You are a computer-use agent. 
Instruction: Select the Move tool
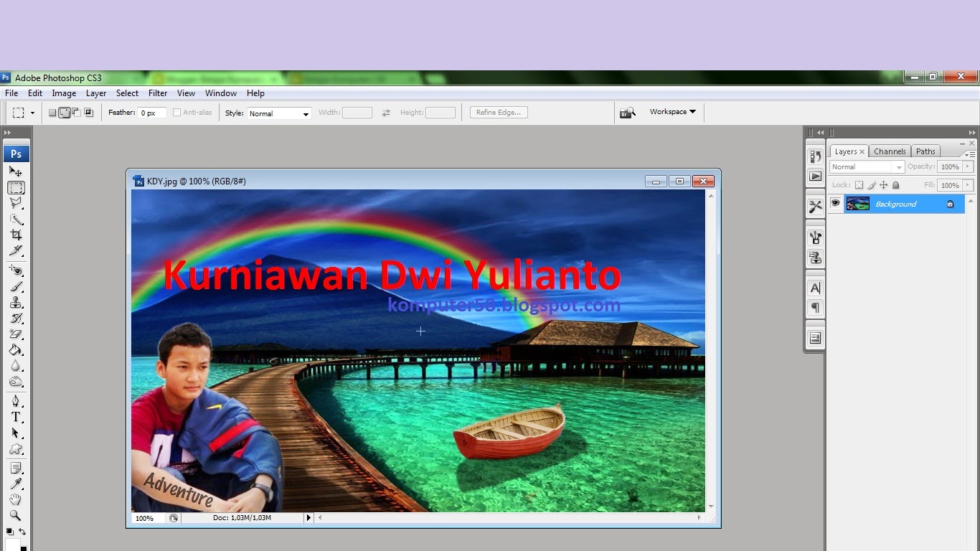[x=17, y=172]
